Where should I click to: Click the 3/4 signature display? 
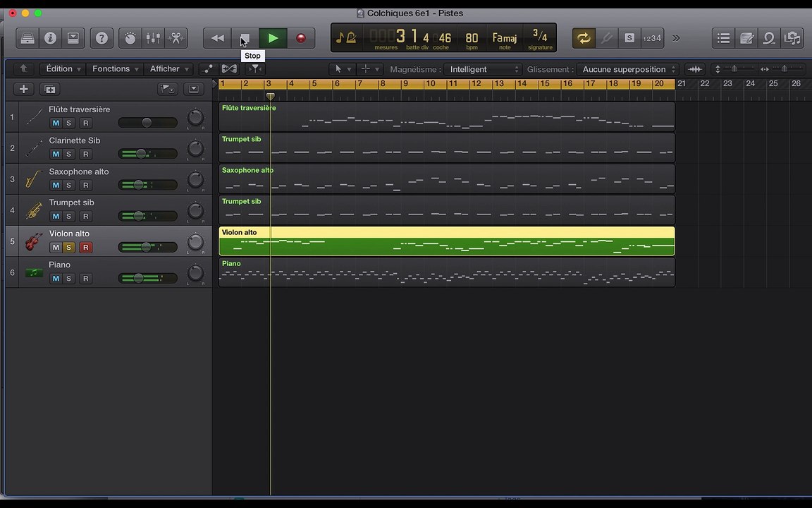pyautogui.click(x=540, y=38)
